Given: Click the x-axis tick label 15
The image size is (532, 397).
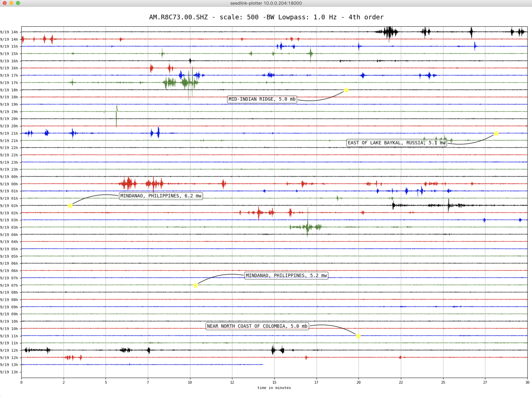Looking at the screenshot, I should pos(274,382).
